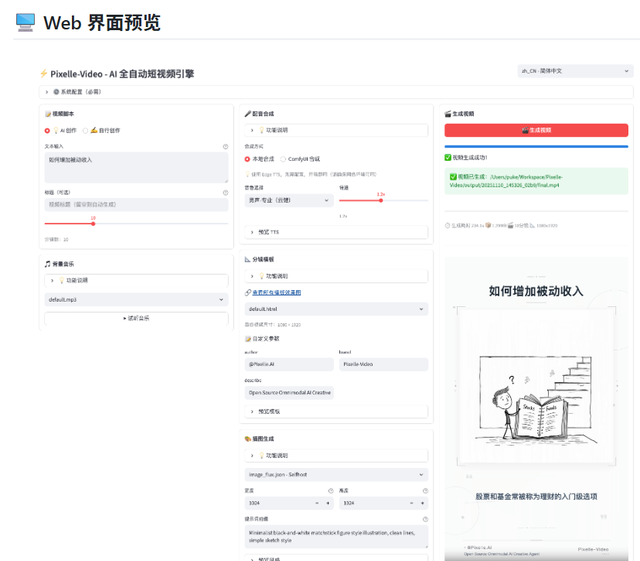The width and height of the screenshot is (640, 561).
Task: Click the lightning bolt icon by Pixelle-Video title
Action: pos(43,74)
